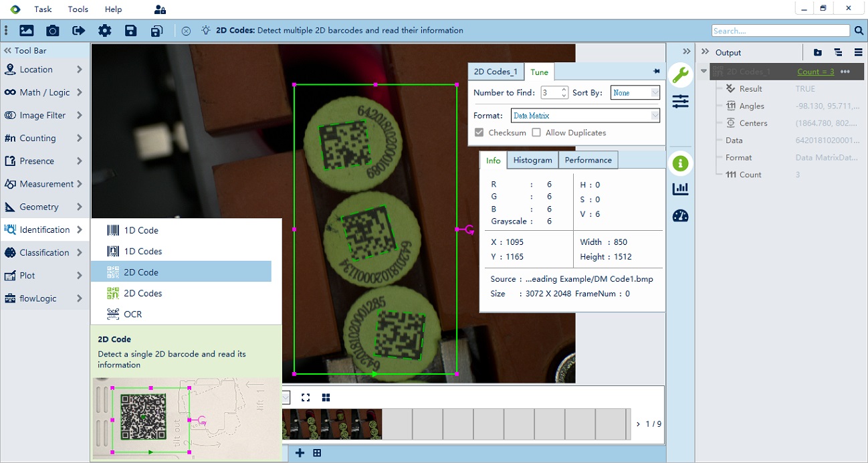This screenshot has width=868, height=463.
Task: Open the sliders parameters icon
Action: pyautogui.click(x=680, y=101)
